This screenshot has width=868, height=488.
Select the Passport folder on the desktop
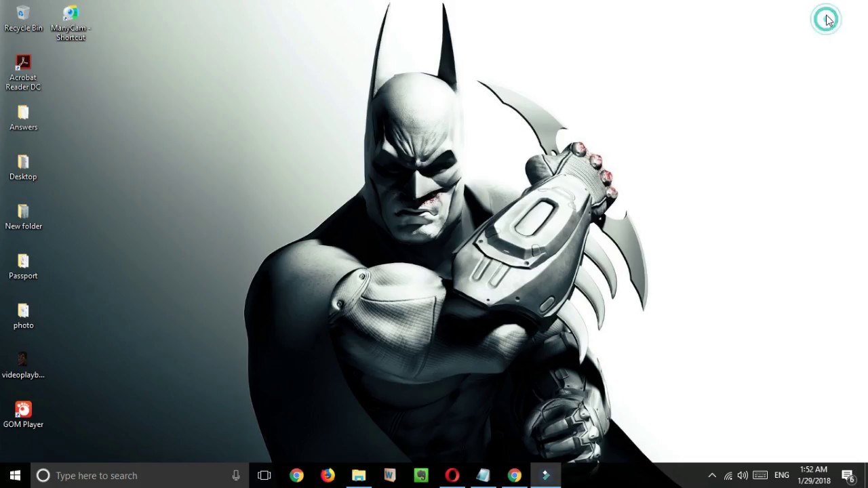23,266
